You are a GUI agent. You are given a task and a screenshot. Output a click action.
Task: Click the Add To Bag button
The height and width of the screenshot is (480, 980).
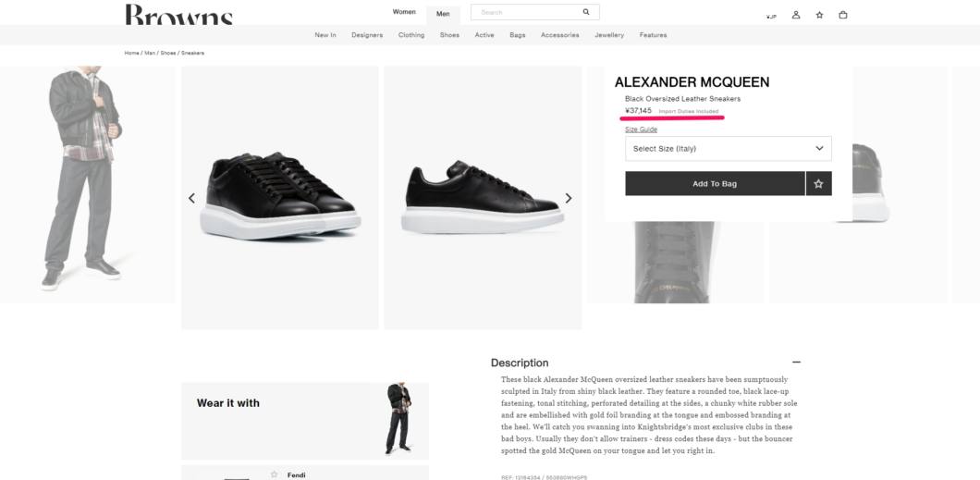715,184
